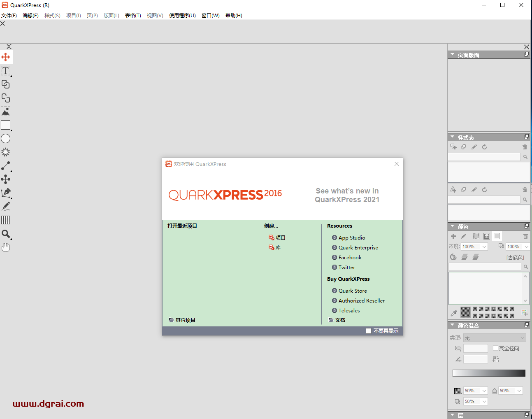Select the Starburst tool

point(6,152)
